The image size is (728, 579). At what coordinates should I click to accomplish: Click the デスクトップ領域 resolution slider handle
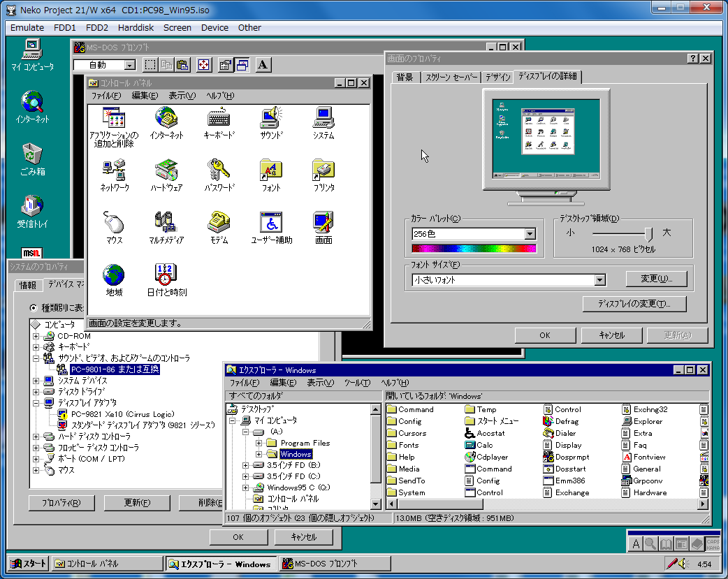[648, 234]
